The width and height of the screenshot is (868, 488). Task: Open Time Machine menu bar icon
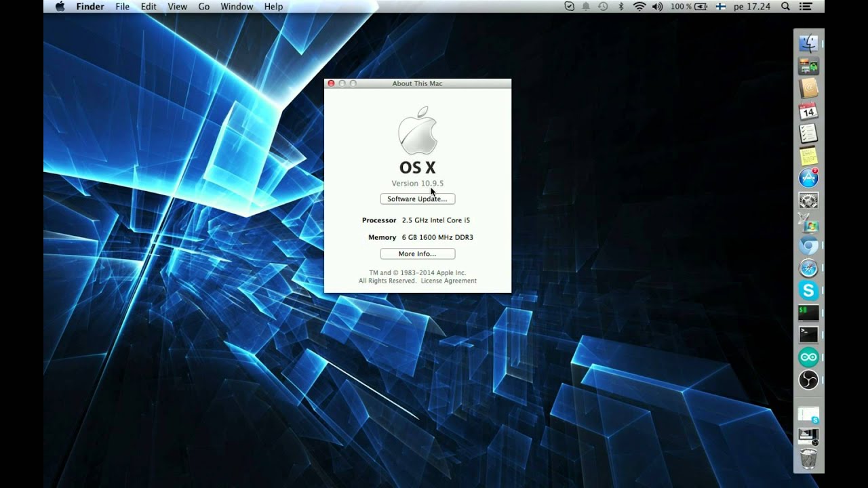click(x=603, y=6)
